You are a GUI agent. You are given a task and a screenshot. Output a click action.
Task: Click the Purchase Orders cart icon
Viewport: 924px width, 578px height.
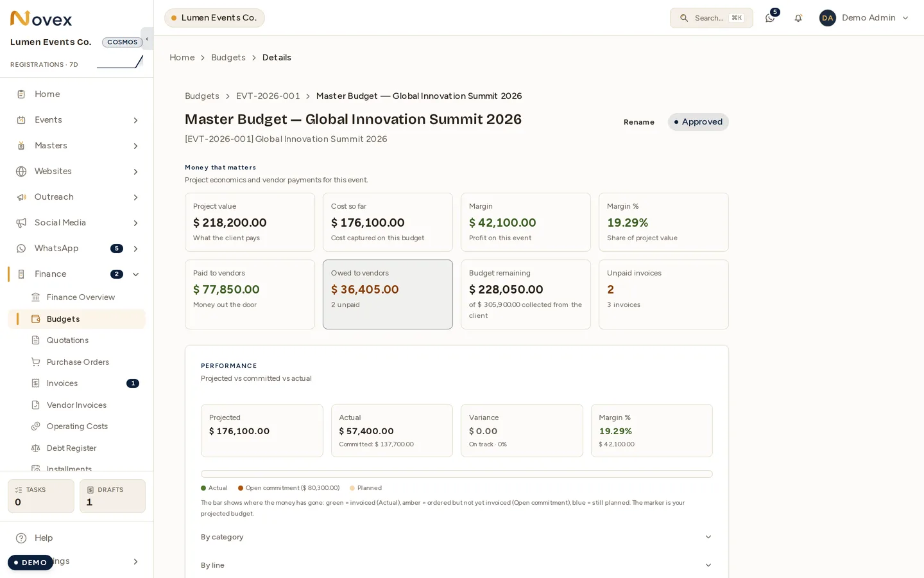click(x=36, y=362)
